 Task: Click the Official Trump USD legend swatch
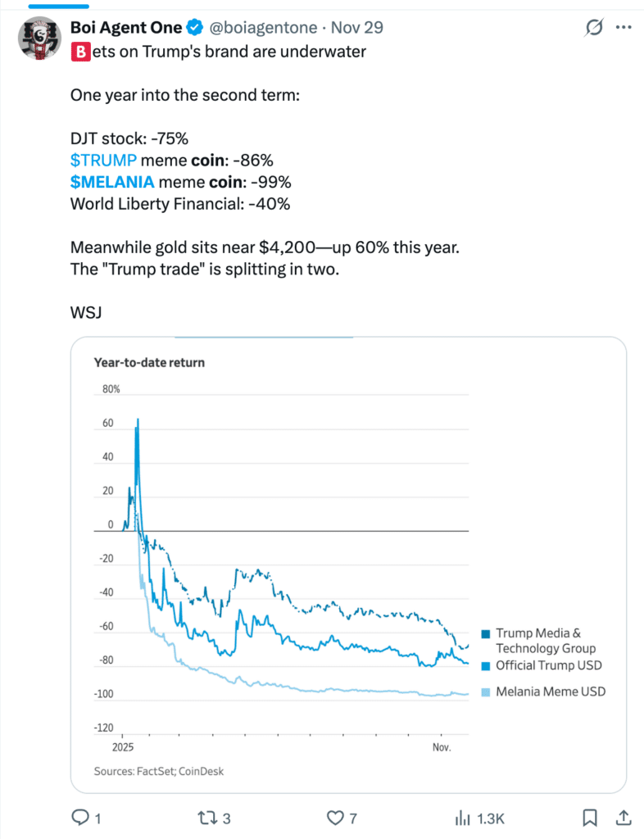tap(487, 665)
